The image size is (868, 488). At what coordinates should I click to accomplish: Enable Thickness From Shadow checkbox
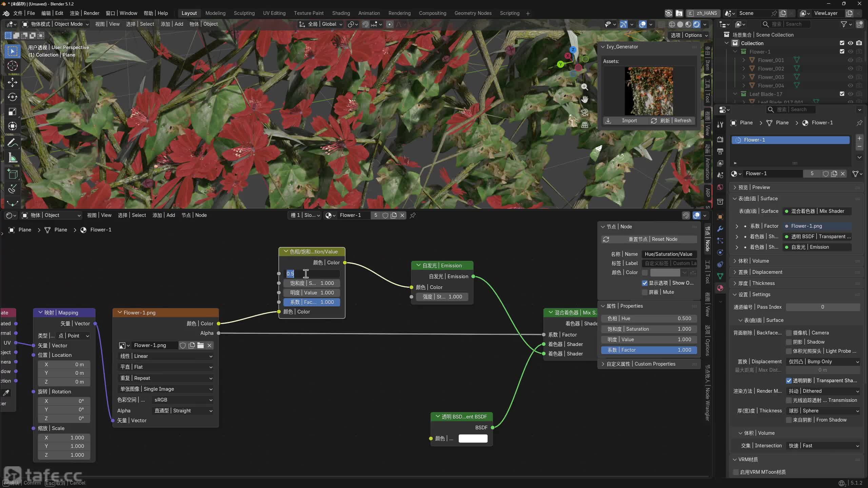pyautogui.click(x=789, y=420)
